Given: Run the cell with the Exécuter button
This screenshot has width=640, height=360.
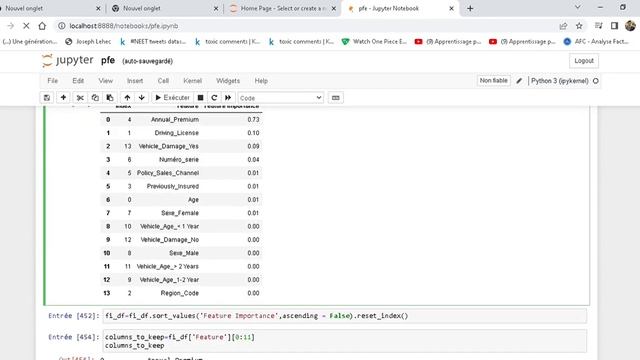Looking at the screenshot, I should coord(172,98).
